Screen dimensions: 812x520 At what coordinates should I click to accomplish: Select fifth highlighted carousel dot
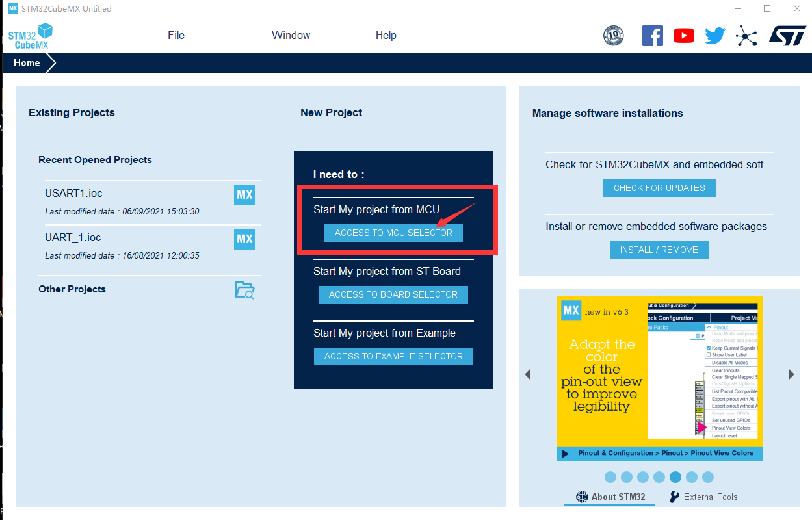(675, 477)
